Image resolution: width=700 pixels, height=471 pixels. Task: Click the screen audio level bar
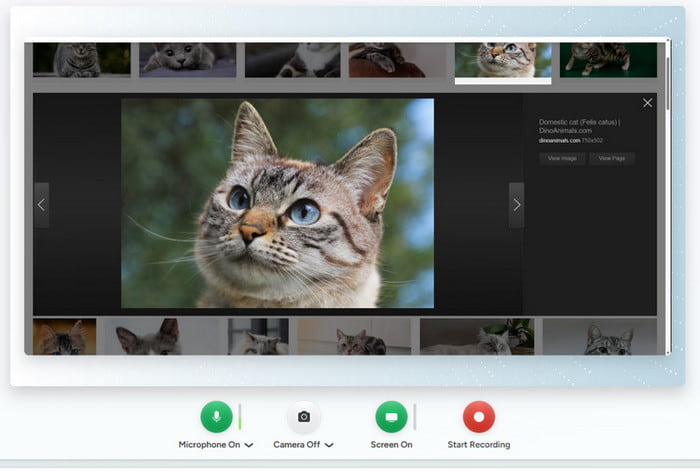[415, 417]
